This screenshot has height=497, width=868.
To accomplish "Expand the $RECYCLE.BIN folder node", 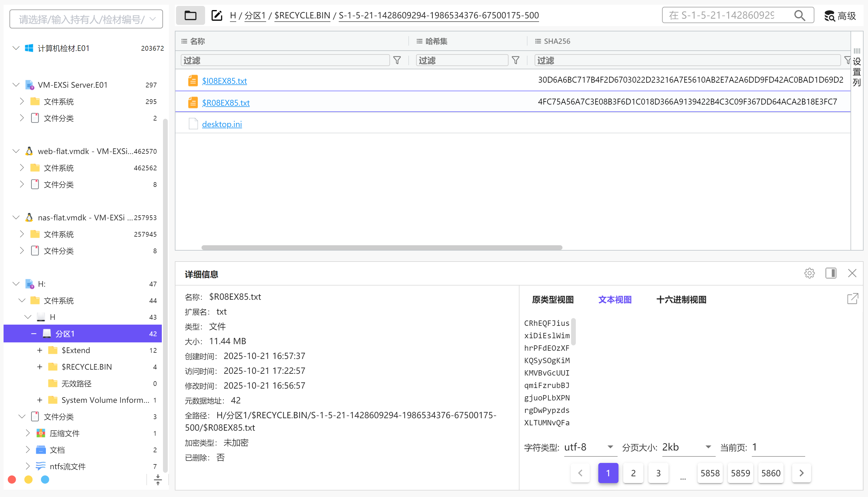I will point(40,367).
